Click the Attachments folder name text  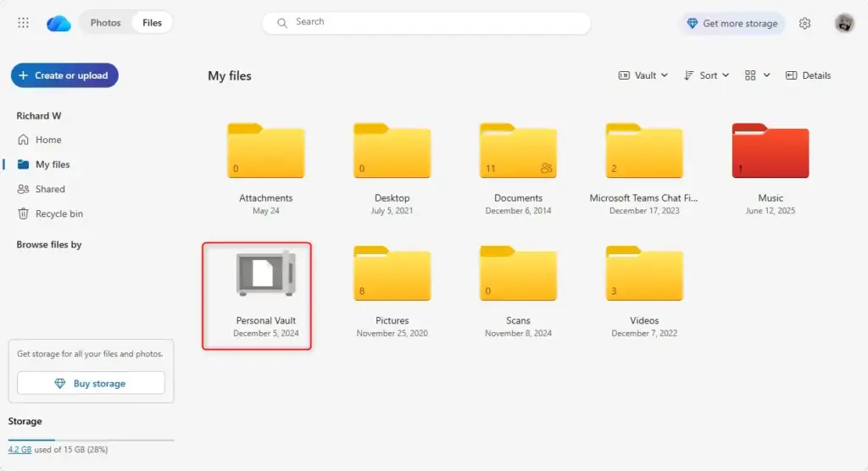pyautogui.click(x=265, y=197)
